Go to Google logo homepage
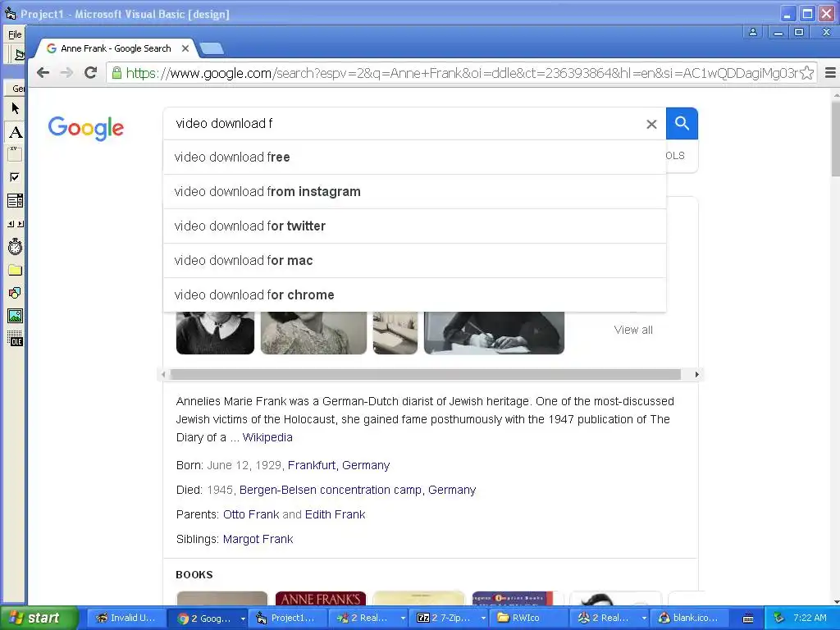 [85, 128]
